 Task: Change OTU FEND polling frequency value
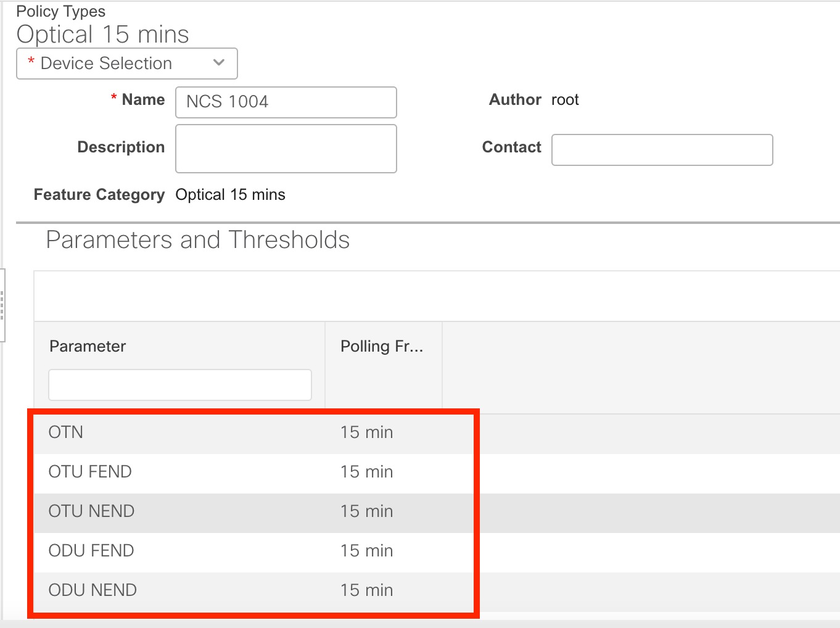tap(367, 472)
